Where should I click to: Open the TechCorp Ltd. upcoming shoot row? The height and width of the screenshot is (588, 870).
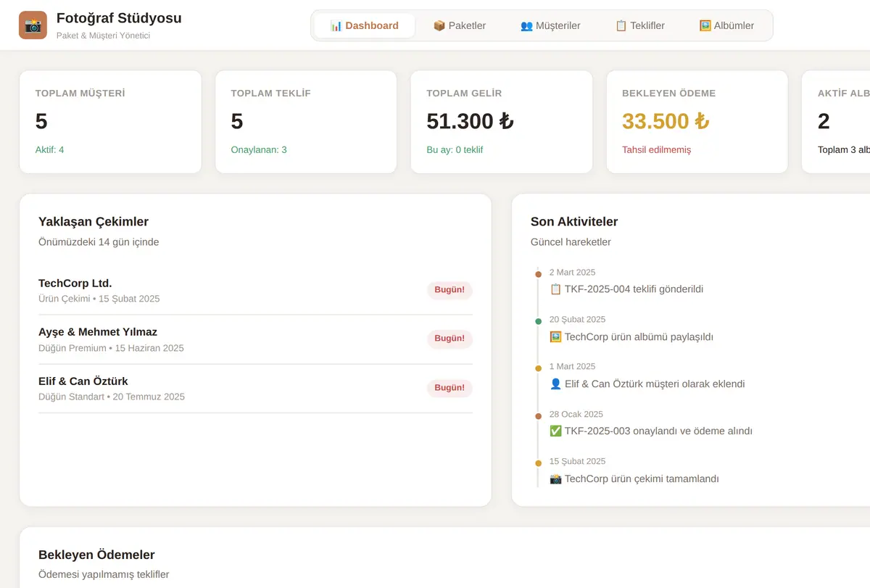255,291
